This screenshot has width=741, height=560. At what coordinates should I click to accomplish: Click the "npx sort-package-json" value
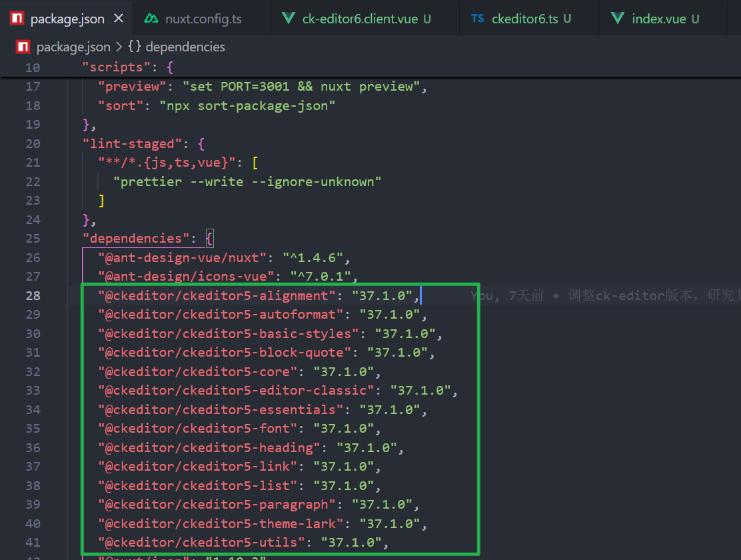(x=247, y=105)
